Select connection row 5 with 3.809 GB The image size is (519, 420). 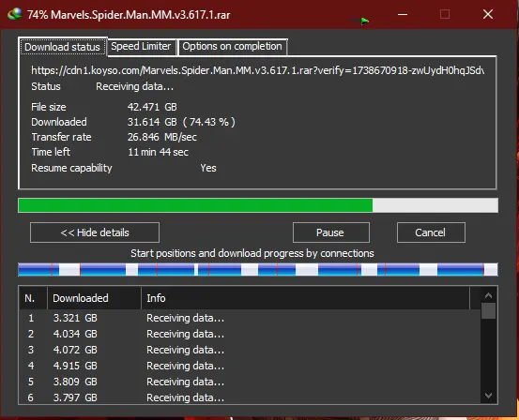(250, 382)
